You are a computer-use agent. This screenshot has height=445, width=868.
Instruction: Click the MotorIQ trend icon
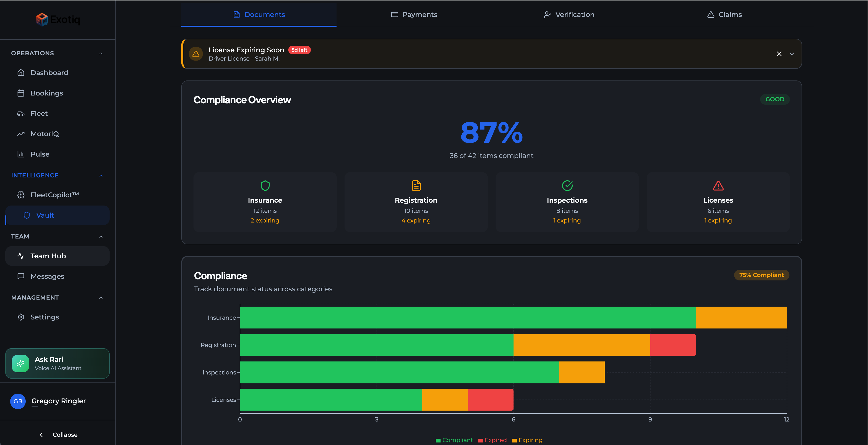click(x=21, y=134)
